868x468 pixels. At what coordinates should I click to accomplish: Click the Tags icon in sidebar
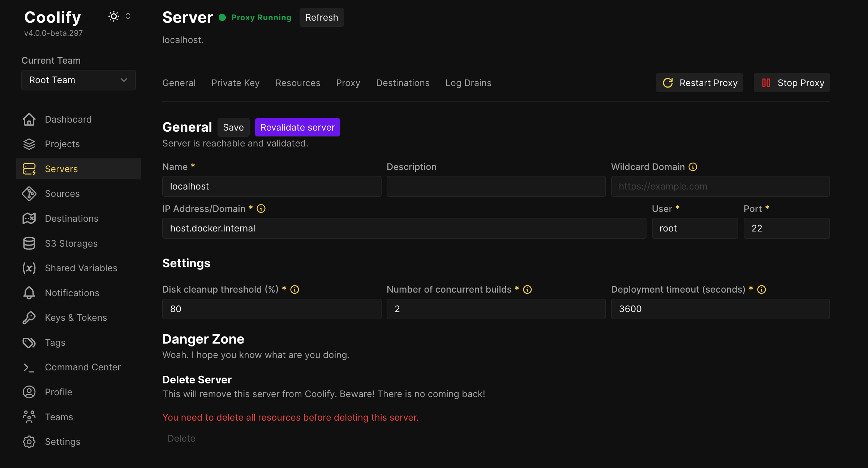[29, 343]
